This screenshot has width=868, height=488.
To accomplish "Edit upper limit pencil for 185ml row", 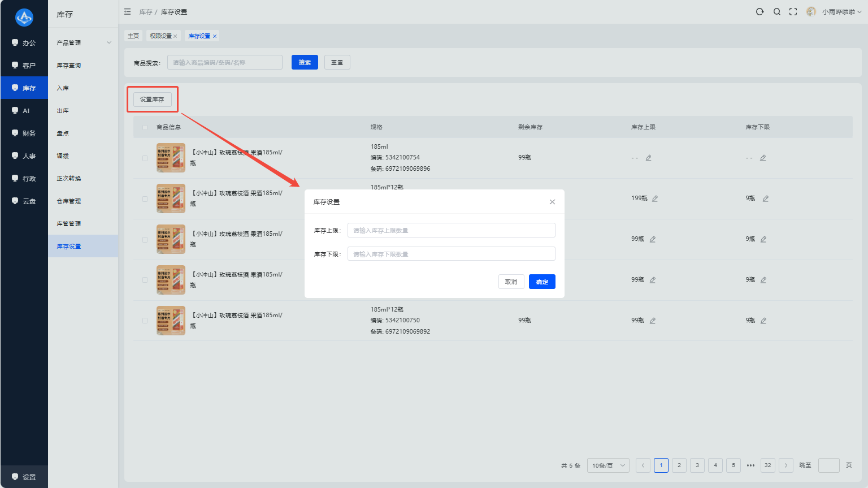I will tap(649, 158).
